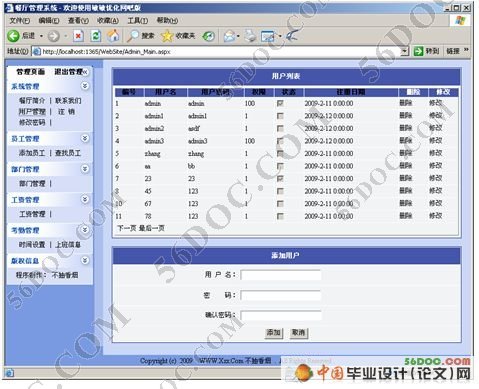Open the Favorites star panel
The height and width of the screenshot is (389, 479).
(167, 36)
